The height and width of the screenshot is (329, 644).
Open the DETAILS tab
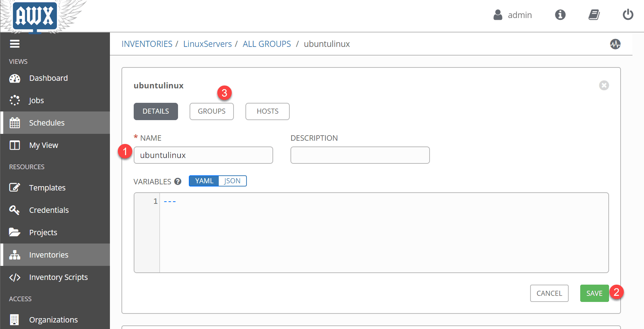156,111
